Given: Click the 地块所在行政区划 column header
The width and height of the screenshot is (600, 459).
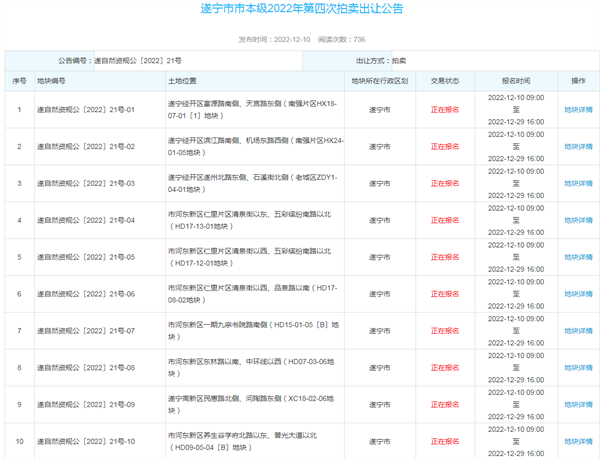Looking at the screenshot, I should pyautogui.click(x=380, y=81).
